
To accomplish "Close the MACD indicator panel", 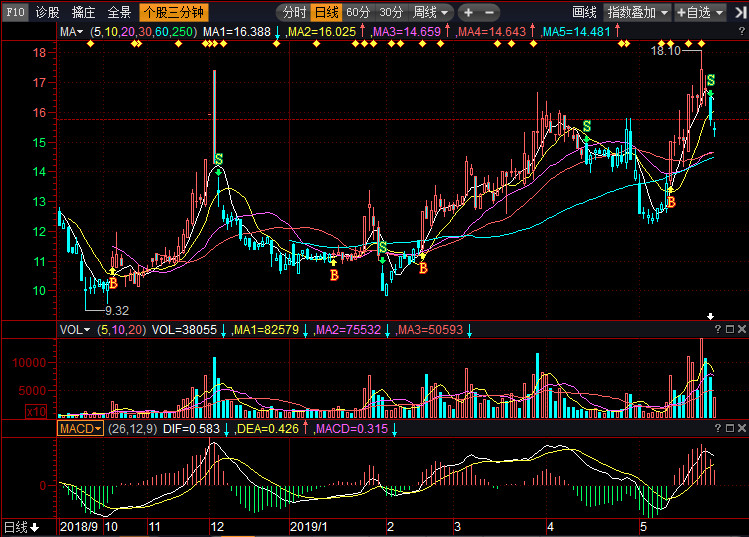I will click(741, 428).
